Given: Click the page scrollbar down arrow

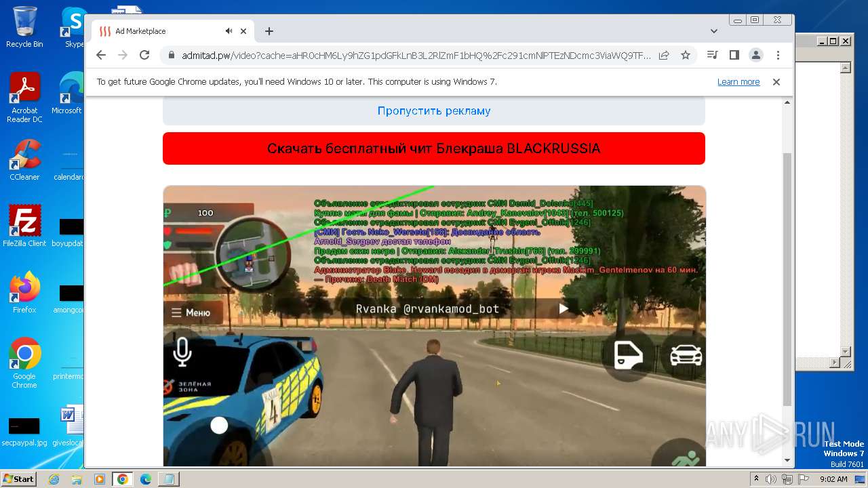Looking at the screenshot, I should point(787,460).
